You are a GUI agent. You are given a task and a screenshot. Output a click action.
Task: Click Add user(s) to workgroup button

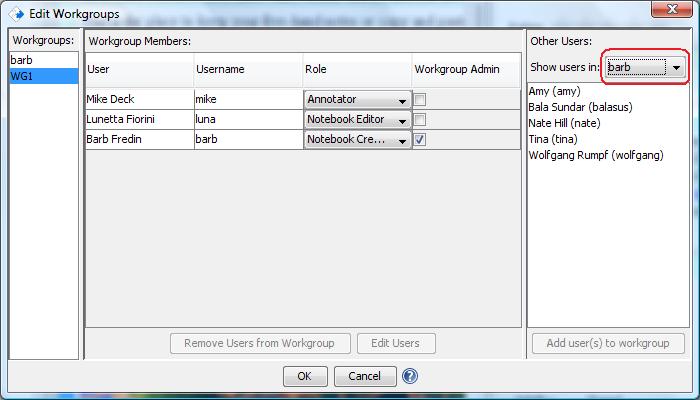click(608, 343)
